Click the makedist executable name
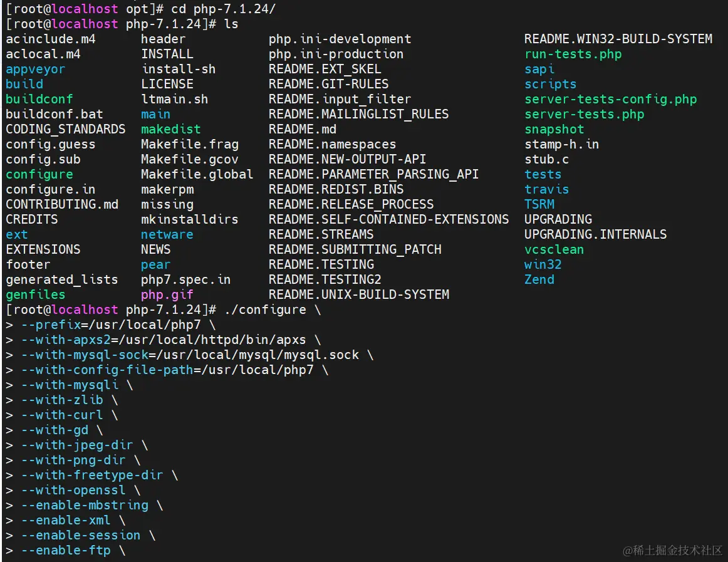Image resolution: width=728 pixels, height=562 pixels. (171, 129)
